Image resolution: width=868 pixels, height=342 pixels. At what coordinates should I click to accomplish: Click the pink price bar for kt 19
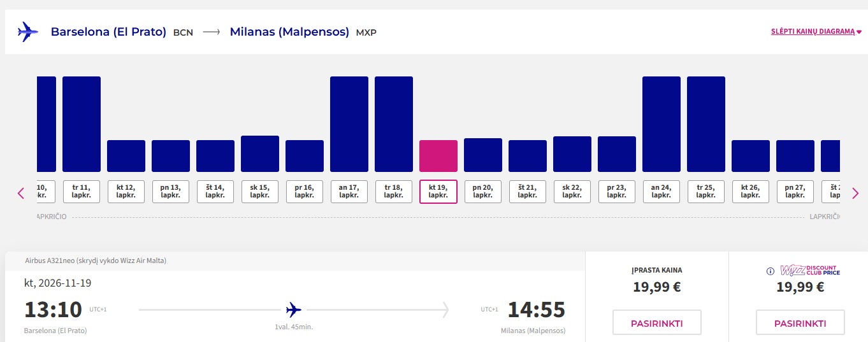point(438,156)
